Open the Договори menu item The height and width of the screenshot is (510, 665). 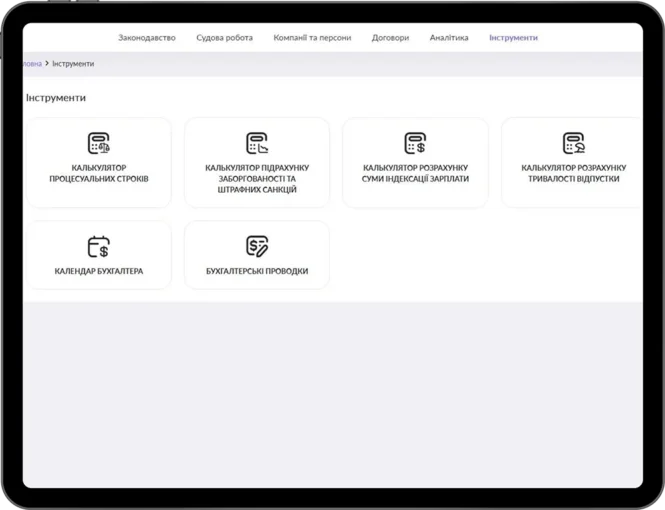[390, 38]
